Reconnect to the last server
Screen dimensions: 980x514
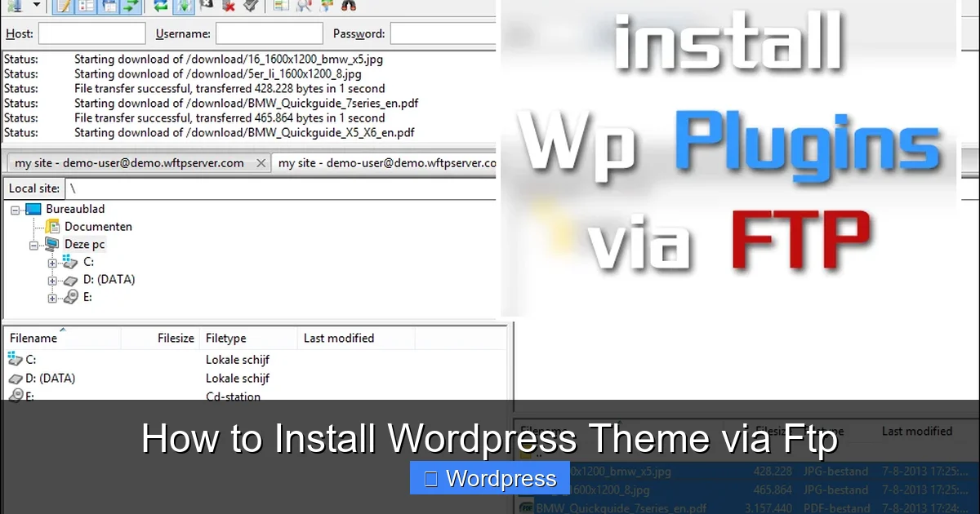251,5
